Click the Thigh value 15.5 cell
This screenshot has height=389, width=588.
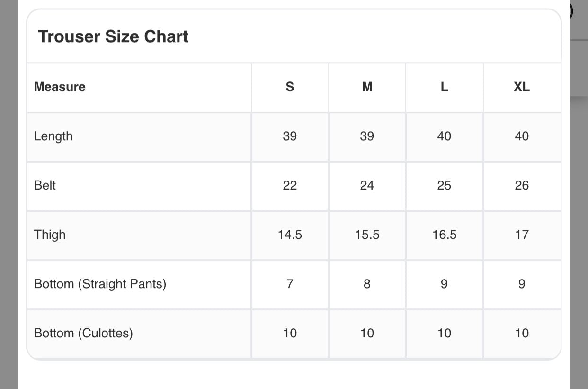[367, 235]
